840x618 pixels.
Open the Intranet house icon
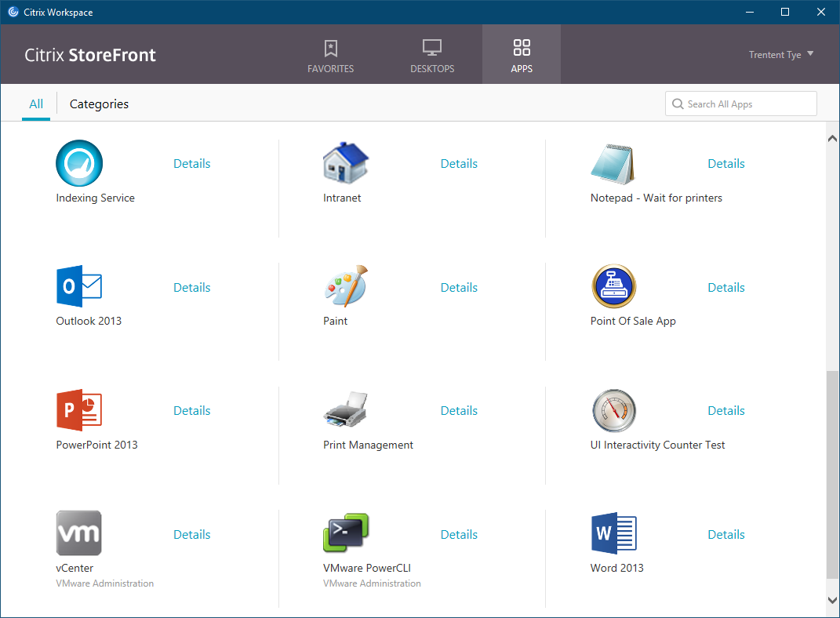click(x=346, y=163)
